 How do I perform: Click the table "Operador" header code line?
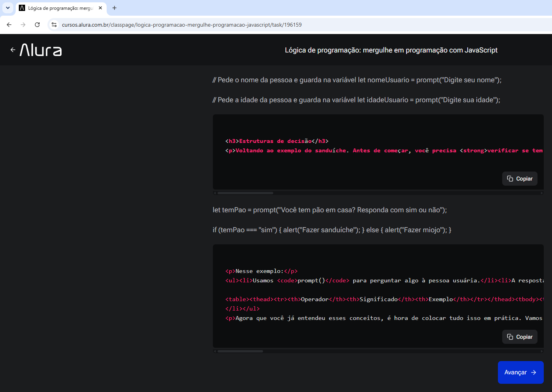(384, 299)
